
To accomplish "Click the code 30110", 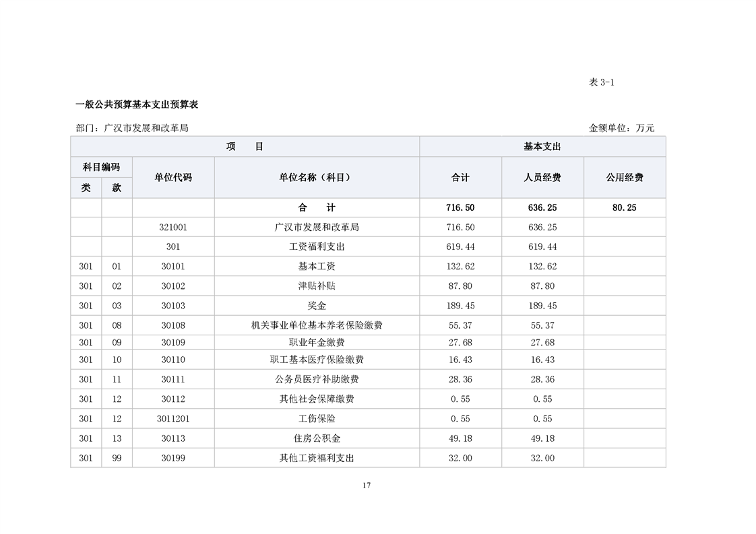I will (173, 360).
